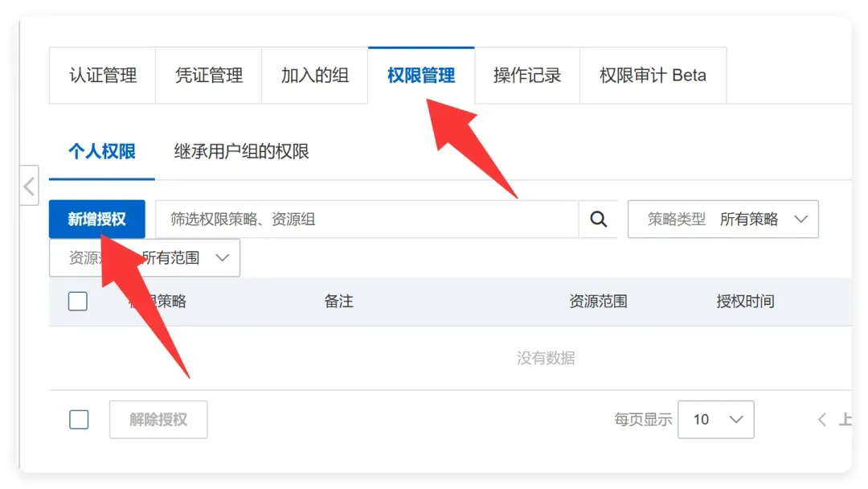Image resolution: width=868 pixels, height=489 pixels.
Task: Focus the 筛选权限策略 search field
Action: 367,220
